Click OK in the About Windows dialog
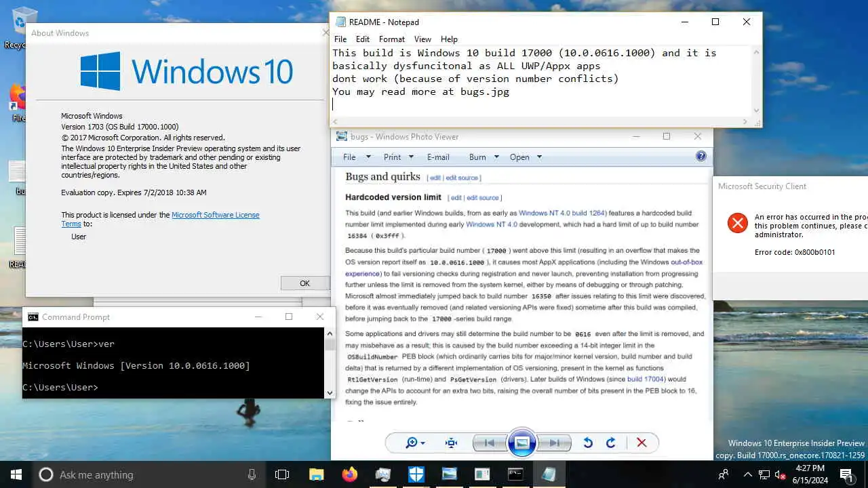868x488 pixels. point(304,283)
